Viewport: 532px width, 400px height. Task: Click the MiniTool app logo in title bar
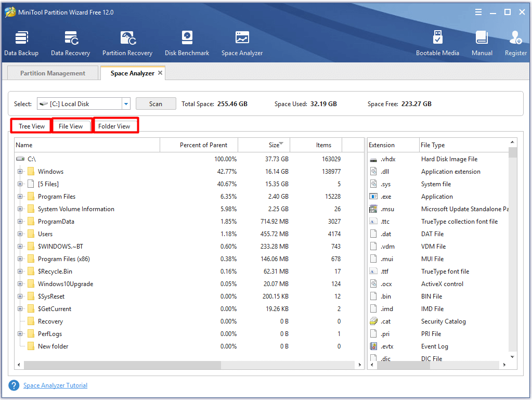(x=10, y=12)
